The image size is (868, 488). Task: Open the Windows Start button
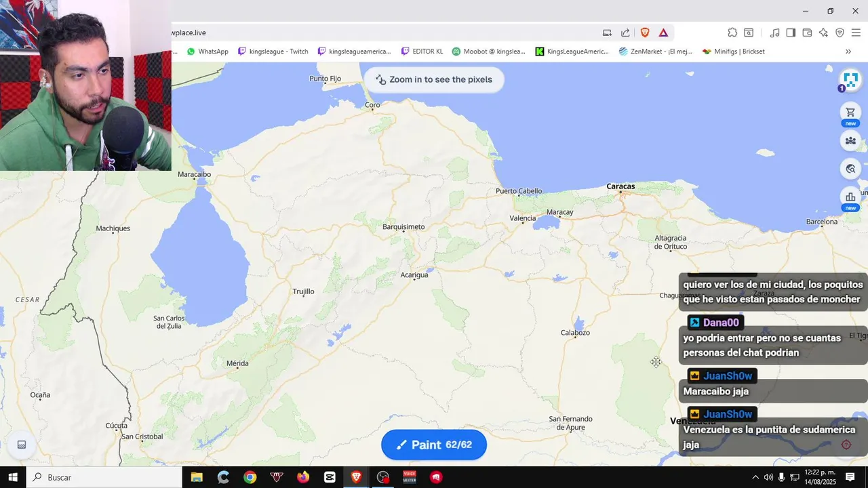click(13, 477)
